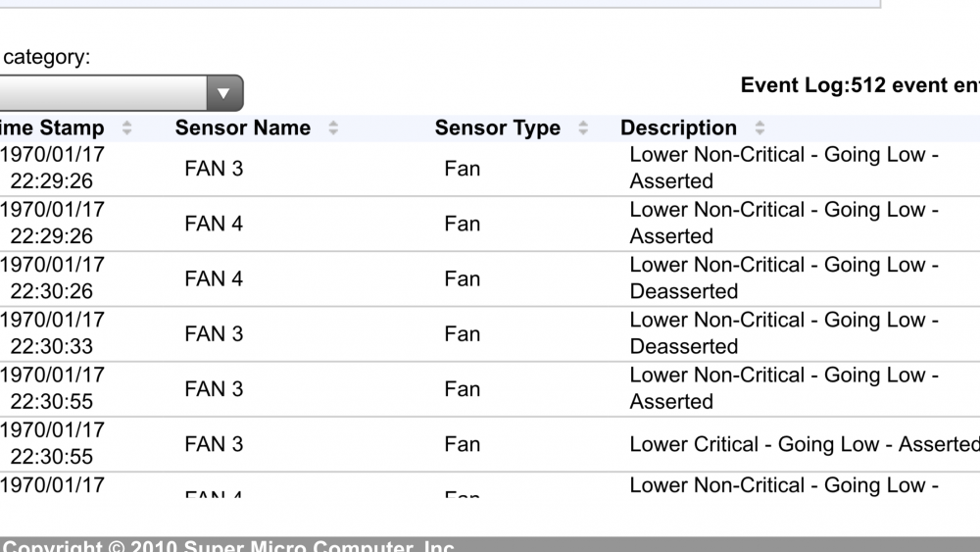Click the Sensor Name column header
This screenshot has width=980, height=552.
coord(242,128)
